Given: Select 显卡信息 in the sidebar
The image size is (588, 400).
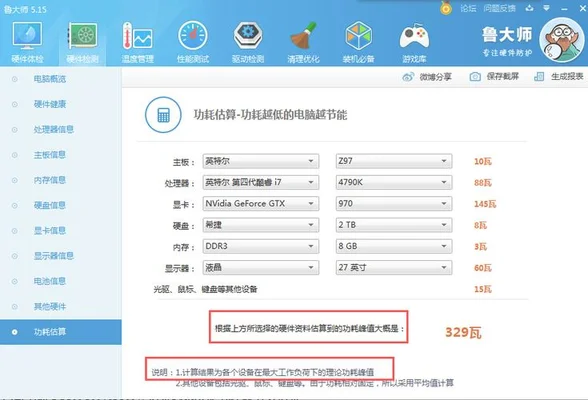Looking at the screenshot, I should 50,231.
